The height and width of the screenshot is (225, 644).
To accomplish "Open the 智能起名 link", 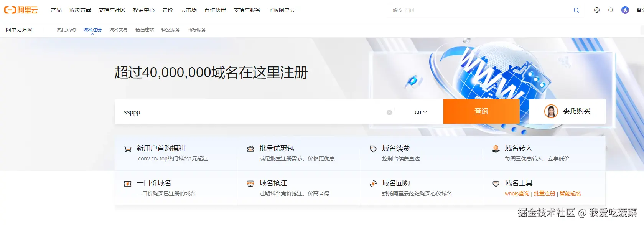I will pos(570,194).
